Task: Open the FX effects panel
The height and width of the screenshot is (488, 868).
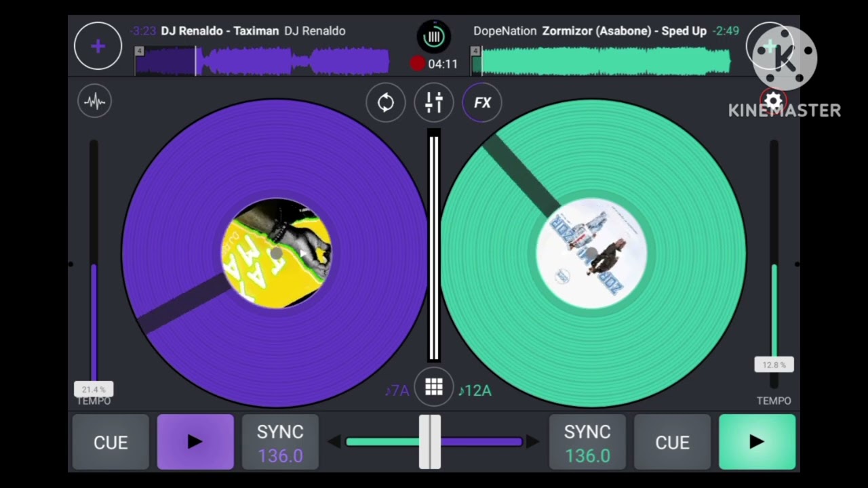Action: (x=482, y=103)
